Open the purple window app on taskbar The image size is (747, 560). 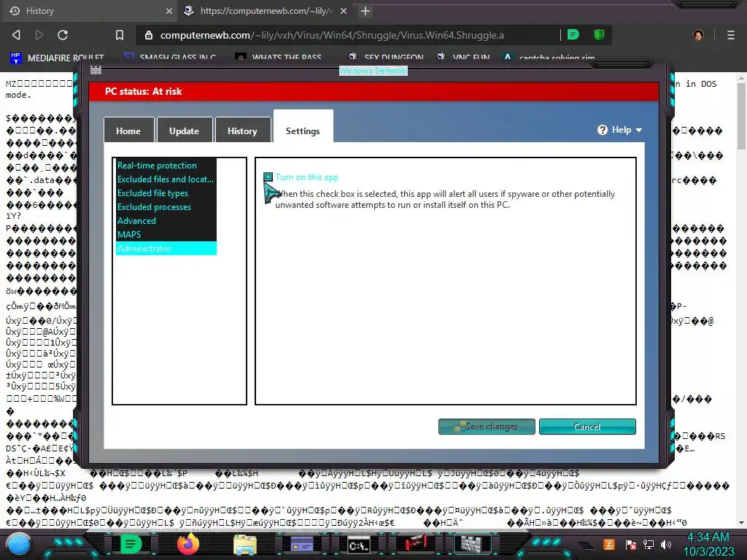click(301, 544)
